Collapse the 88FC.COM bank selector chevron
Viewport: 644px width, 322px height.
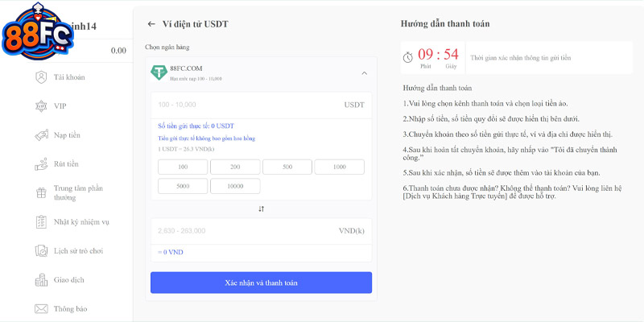click(x=365, y=73)
